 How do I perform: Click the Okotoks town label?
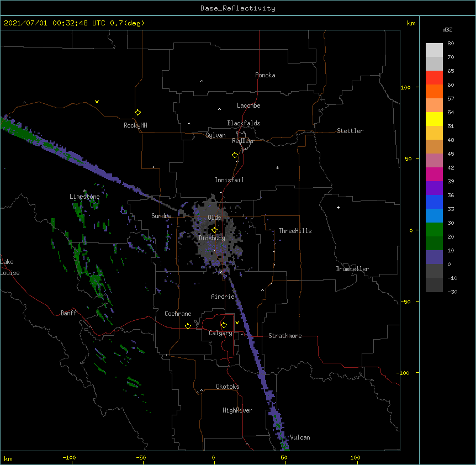(228, 387)
